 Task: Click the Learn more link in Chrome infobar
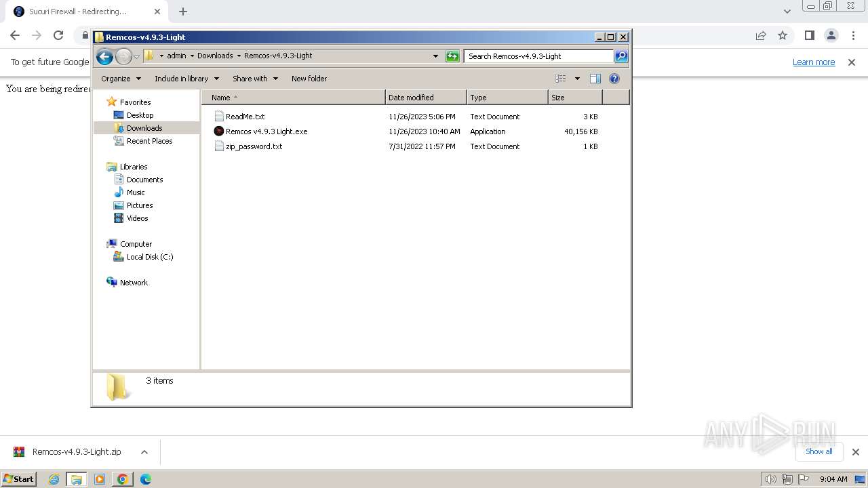click(x=814, y=62)
